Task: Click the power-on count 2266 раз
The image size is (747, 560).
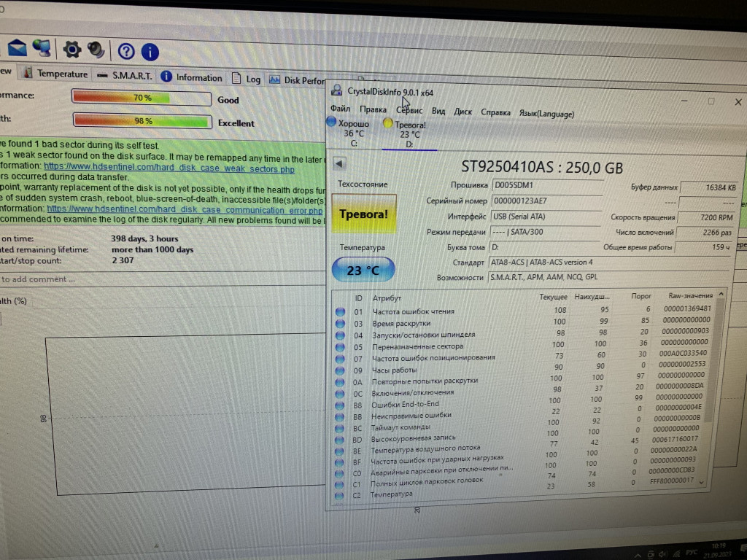Action: [x=705, y=233]
